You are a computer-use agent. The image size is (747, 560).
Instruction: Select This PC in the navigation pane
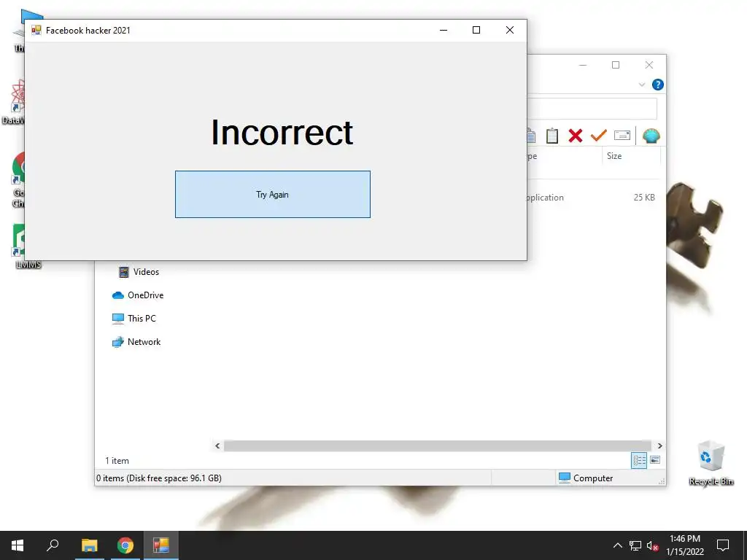point(142,319)
